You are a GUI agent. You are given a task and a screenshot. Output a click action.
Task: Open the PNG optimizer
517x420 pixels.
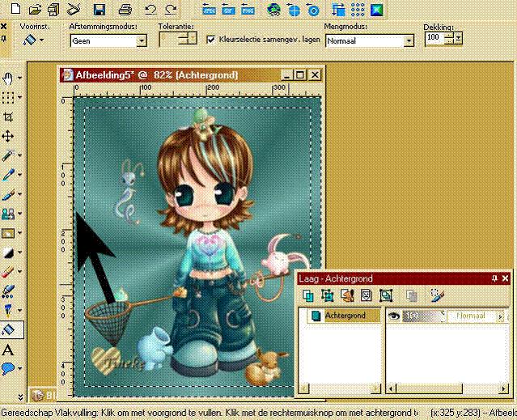pos(248,9)
